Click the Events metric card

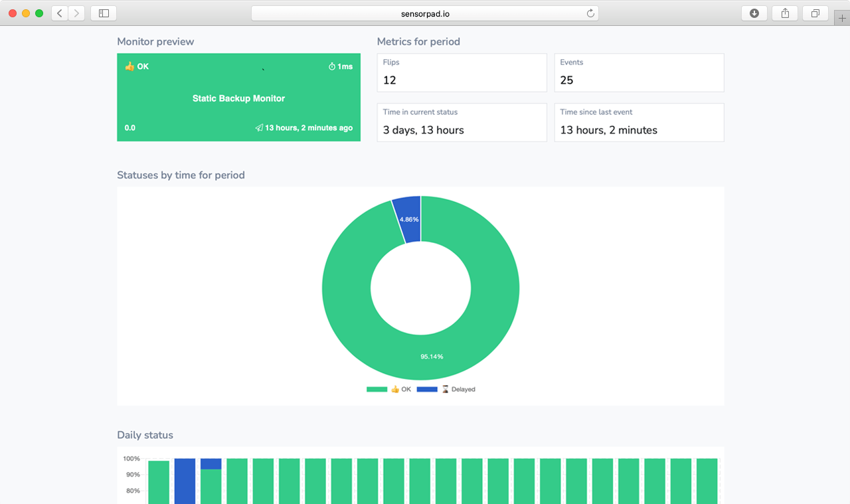[x=639, y=72]
